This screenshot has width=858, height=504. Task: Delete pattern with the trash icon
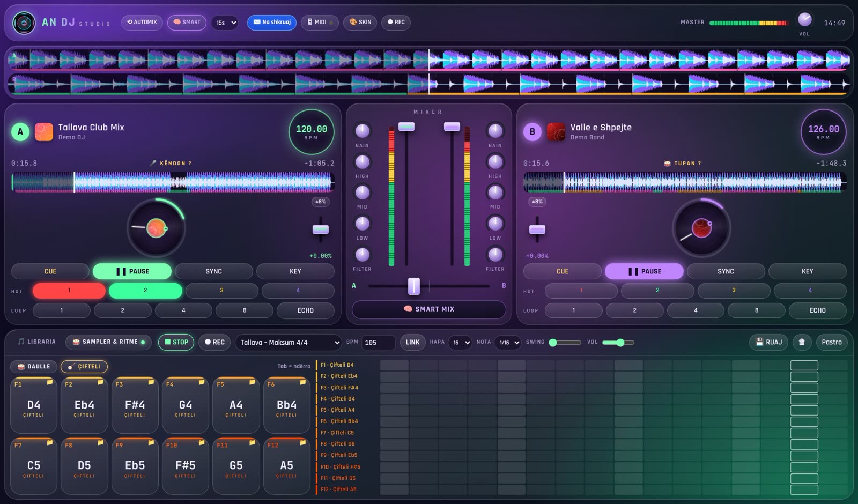[x=802, y=342]
